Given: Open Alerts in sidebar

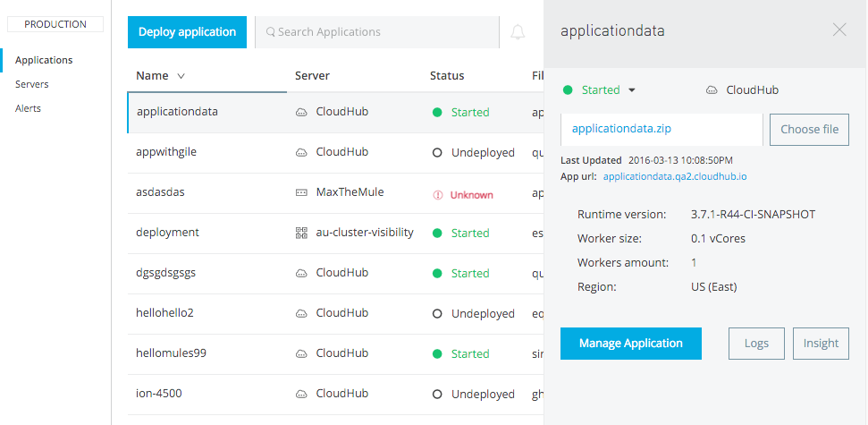Looking at the screenshot, I should pos(28,108).
